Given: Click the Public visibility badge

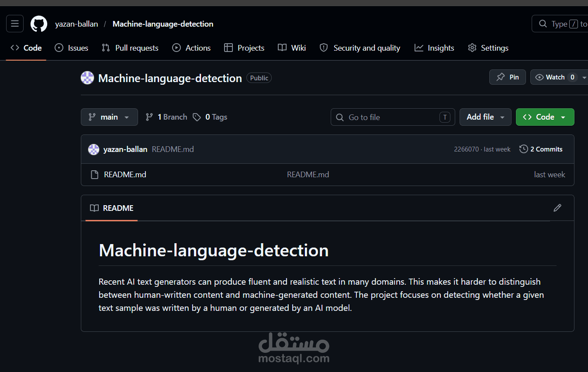Looking at the screenshot, I should click(x=259, y=78).
